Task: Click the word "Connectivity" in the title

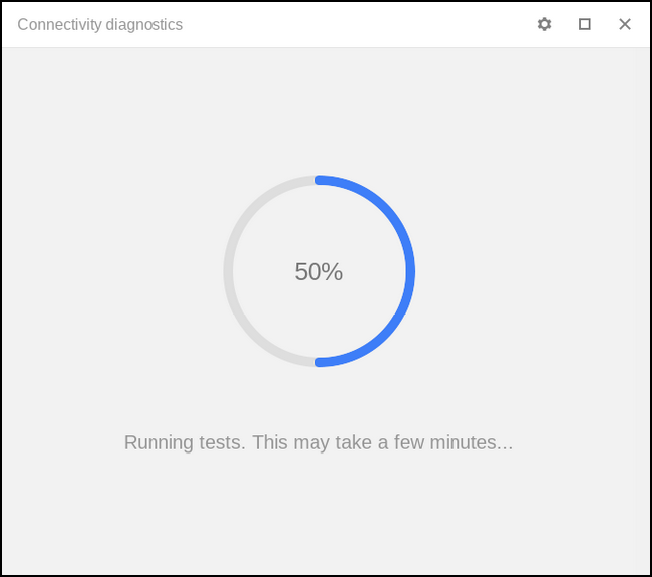Action: pyautogui.click(x=59, y=24)
